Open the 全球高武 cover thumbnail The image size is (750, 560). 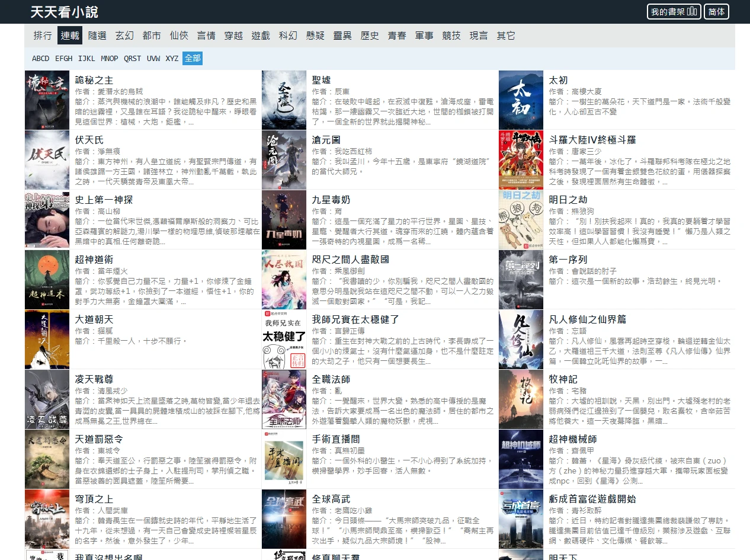(x=284, y=519)
